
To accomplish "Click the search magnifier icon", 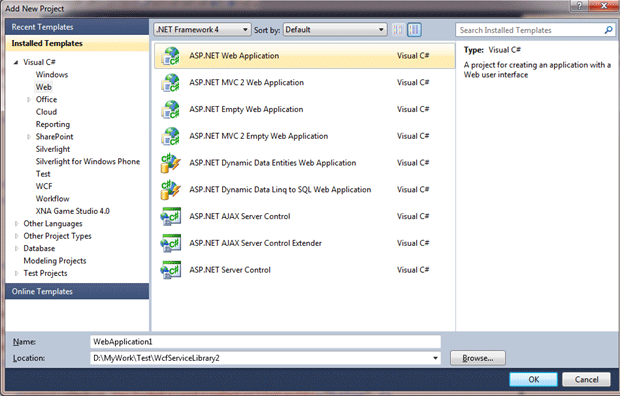I will (x=609, y=30).
